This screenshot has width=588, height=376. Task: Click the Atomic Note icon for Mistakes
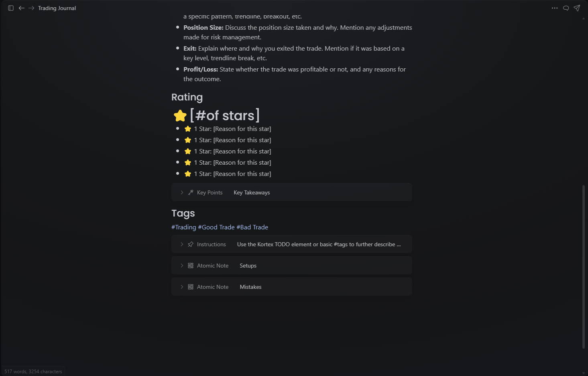point(191,287)
